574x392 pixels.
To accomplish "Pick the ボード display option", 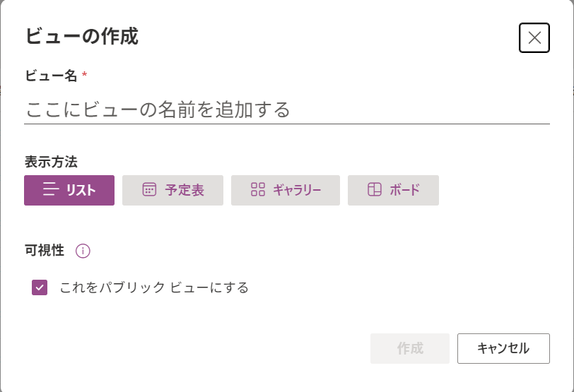I will click(393, 190).
